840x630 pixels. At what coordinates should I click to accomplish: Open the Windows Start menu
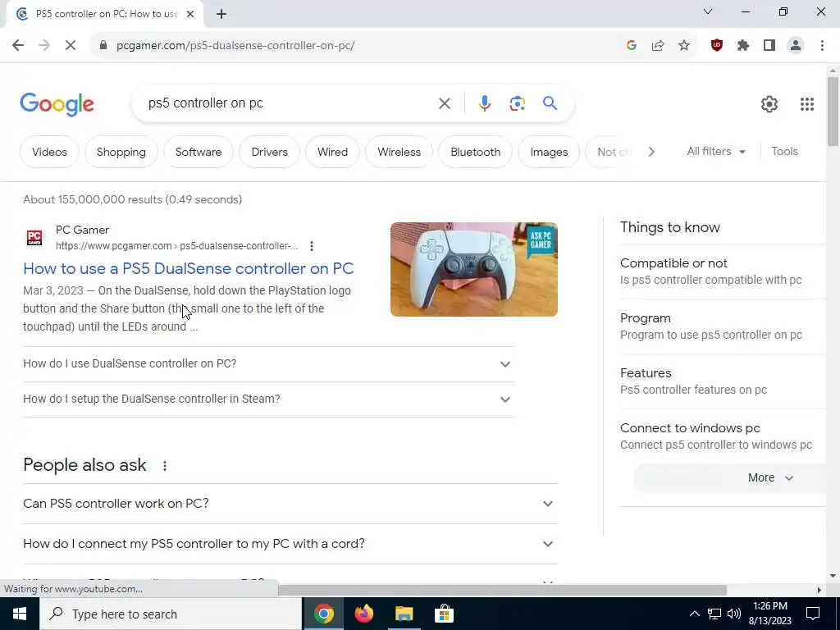click(20, 614)
